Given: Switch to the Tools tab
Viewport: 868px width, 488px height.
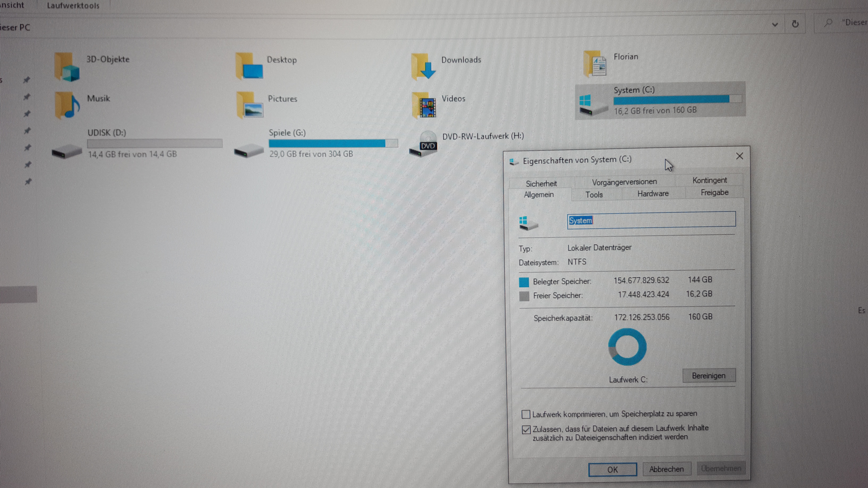Looking at the screenshot, I should 594,195.
